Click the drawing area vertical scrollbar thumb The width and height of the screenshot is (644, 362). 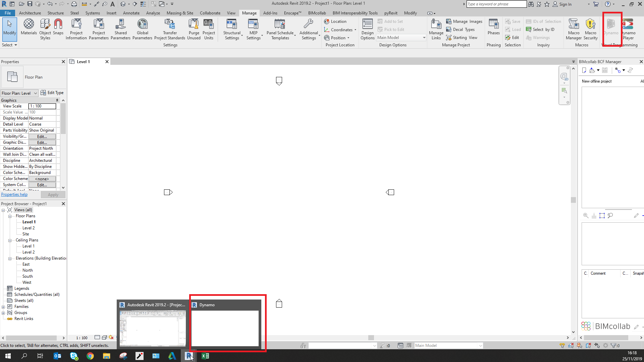pos(573,200)
